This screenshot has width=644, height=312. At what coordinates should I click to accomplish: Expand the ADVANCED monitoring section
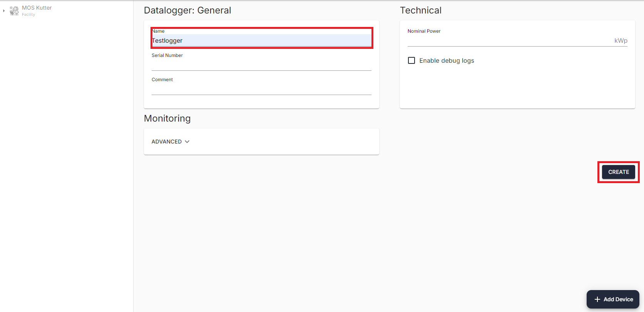[167, 142]
